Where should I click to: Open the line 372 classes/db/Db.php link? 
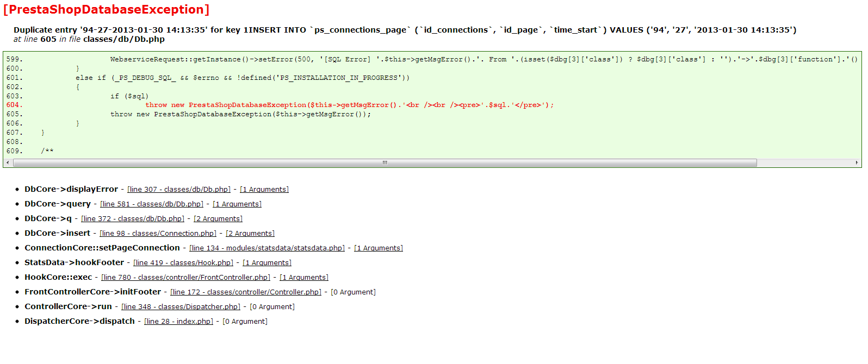(133, 219)
